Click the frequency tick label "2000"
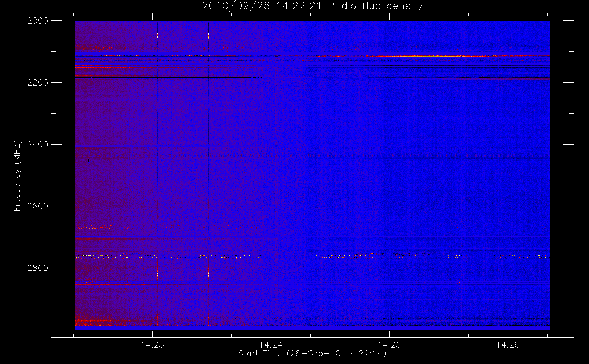This screenshot has width=589, height=364. coord(38,21)
